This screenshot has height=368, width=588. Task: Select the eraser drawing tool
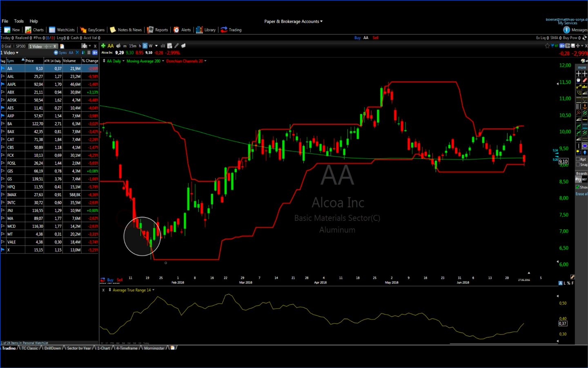coord(585,80)
